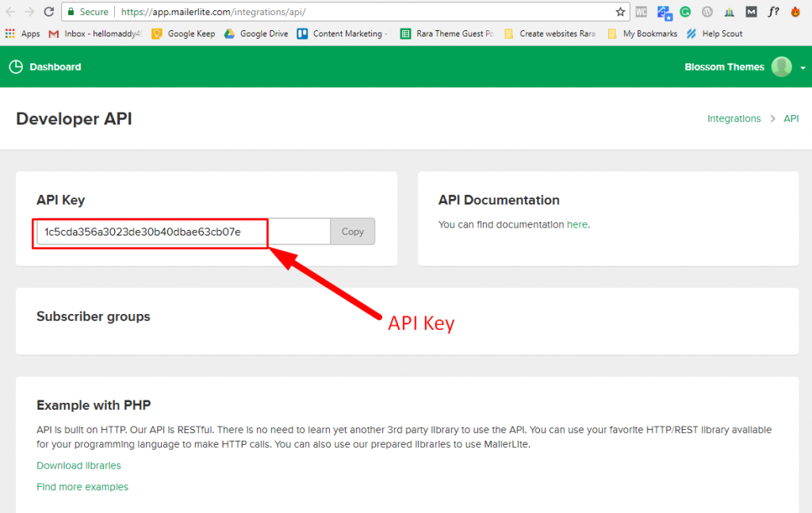Click the green Secure padlock icon
The image size is (812, 513).
click(71, 11)
